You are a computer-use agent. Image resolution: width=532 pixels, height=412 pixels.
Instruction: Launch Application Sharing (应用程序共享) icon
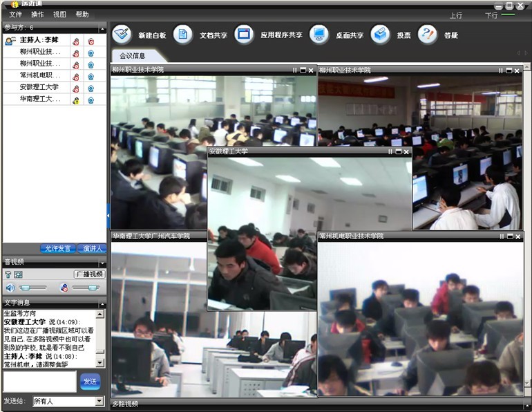click(244, 34)
